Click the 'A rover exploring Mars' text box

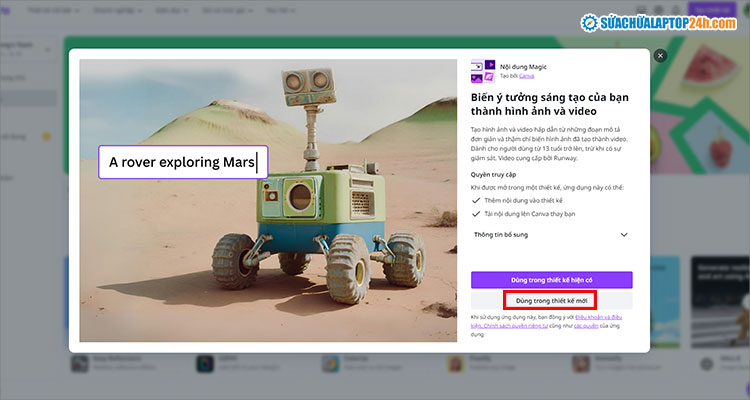point(183,162)
